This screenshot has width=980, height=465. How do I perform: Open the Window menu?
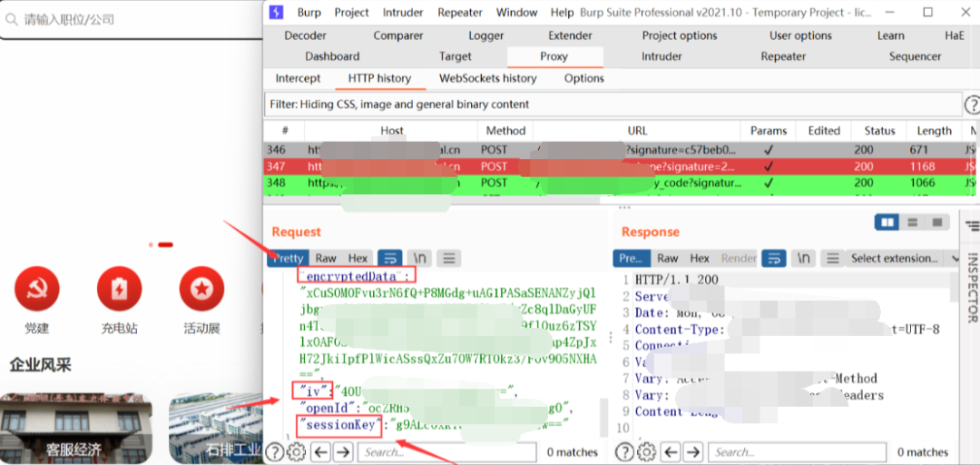517,13
